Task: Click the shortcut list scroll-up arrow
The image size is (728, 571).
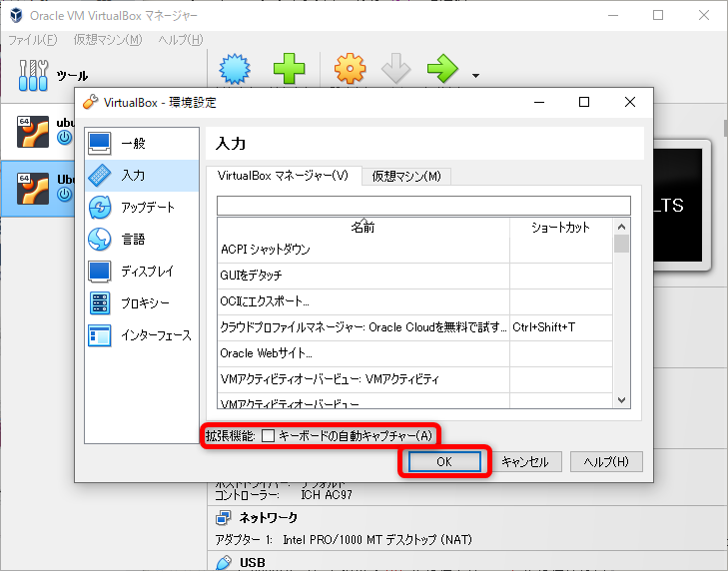Action: (622, 227)
